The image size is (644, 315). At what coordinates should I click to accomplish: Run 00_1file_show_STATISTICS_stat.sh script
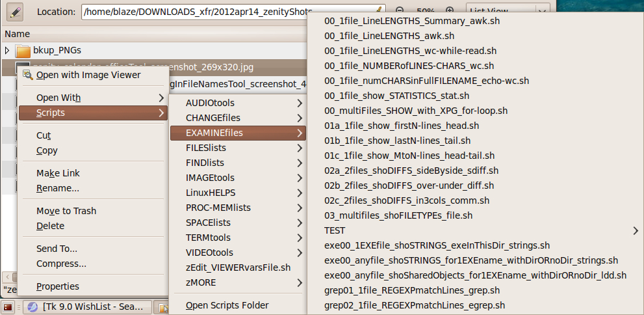coord(396,96)
